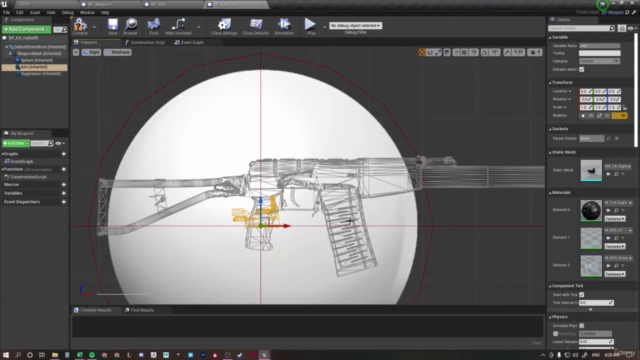The height and width of the screenshot is (360, 640).
Task: Open Category dropdown in Variable section
Action: 600,61
